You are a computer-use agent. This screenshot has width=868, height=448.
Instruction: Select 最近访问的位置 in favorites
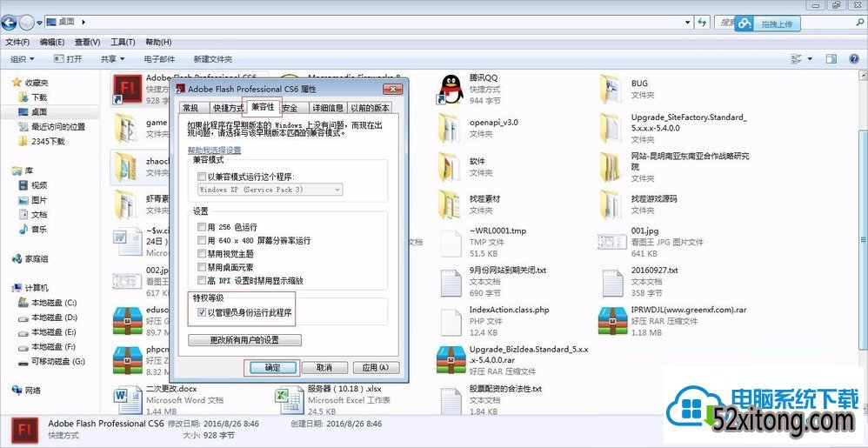coord(52,127)
